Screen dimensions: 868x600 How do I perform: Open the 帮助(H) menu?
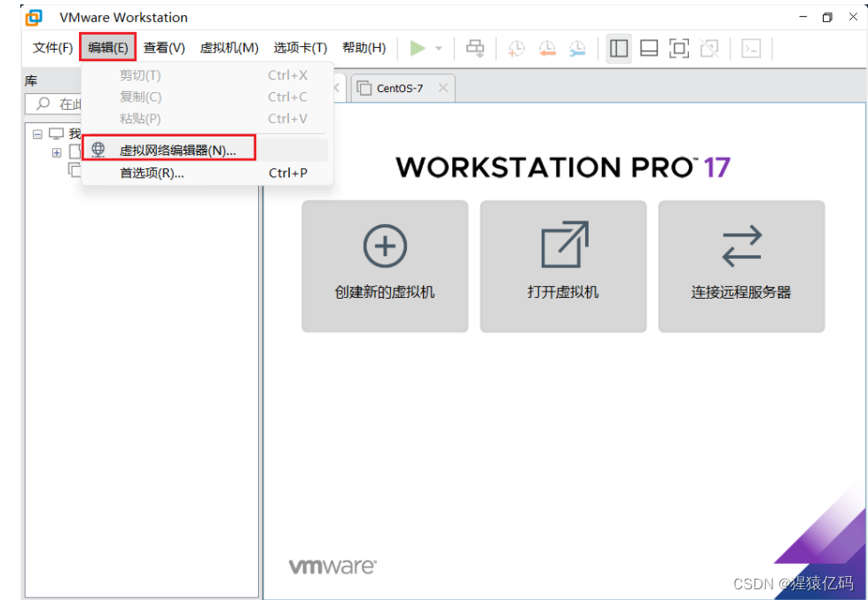[364, 48]
